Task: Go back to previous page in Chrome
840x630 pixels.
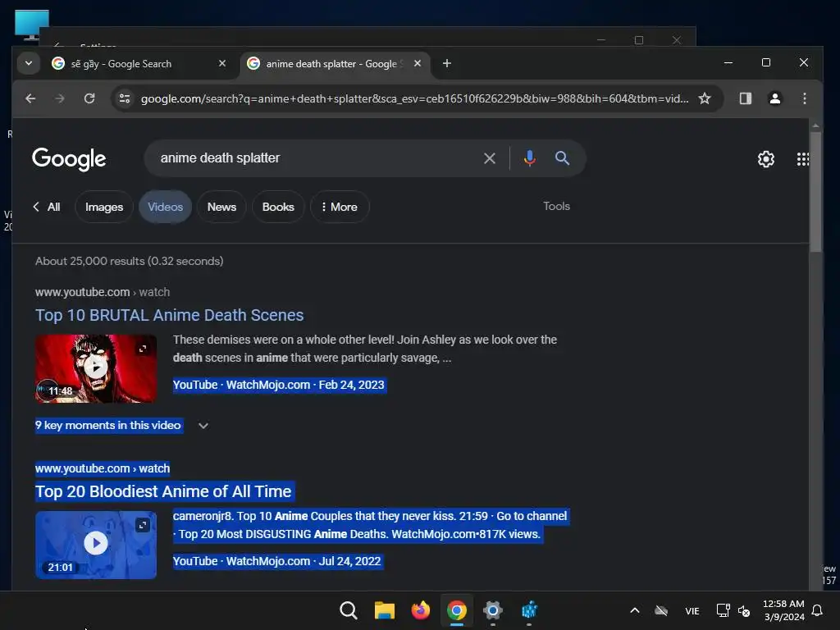Action: point(30,98)
